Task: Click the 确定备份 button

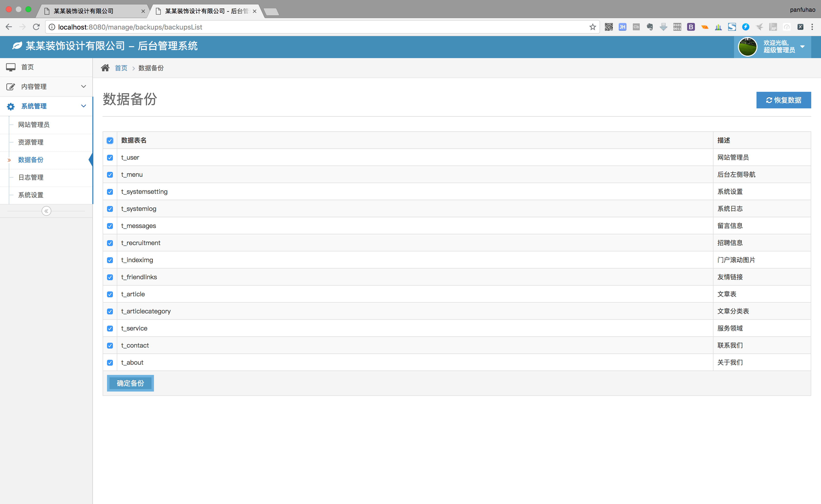Action: (130, 383)
